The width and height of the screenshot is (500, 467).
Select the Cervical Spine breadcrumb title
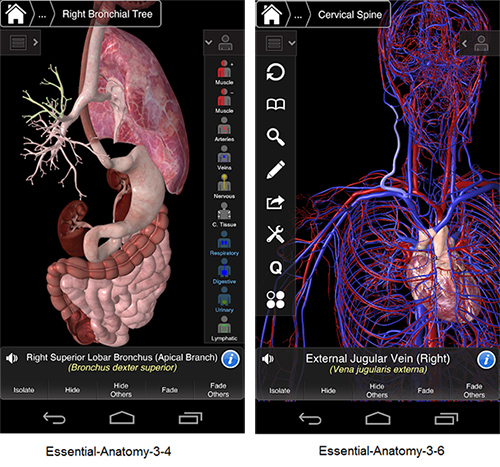pos(350,15)
